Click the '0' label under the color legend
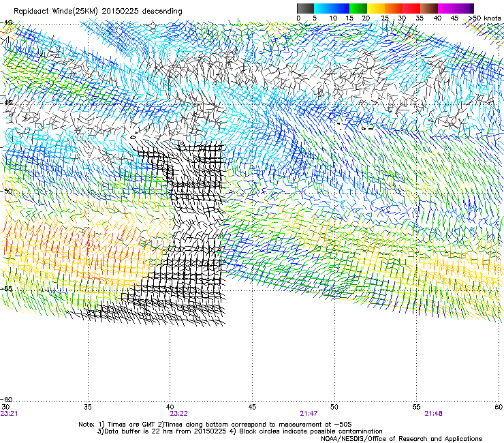Screen dimensions: 504x443 pyautogui.click(x=298, y=18)
